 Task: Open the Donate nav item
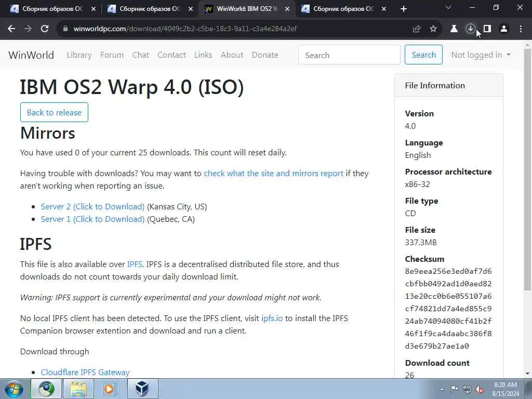[x=264, y=55]
